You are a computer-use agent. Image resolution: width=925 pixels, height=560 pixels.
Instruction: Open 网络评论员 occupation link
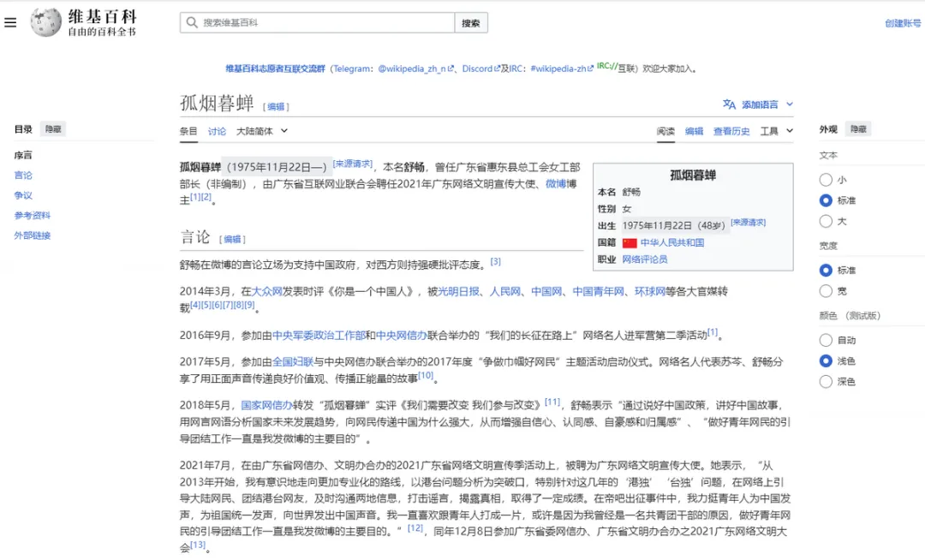[x=645, y=259]
